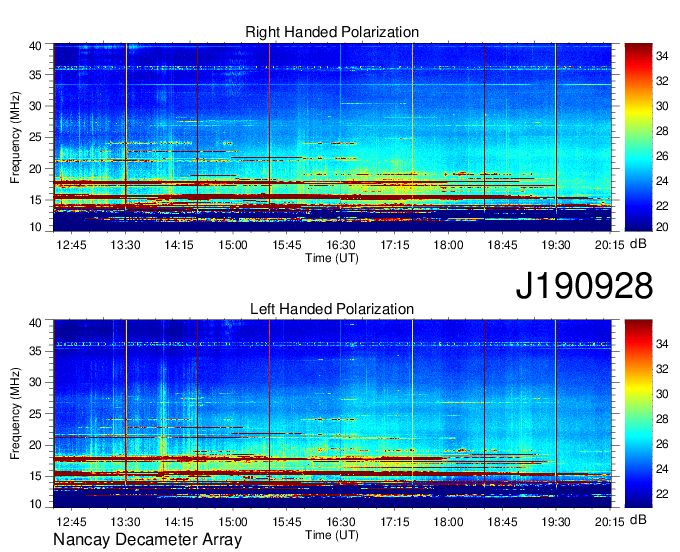680x552 pixels.
Task: Click the "40" frequency tick on Left Handed plot
Action: coord(36,323)
